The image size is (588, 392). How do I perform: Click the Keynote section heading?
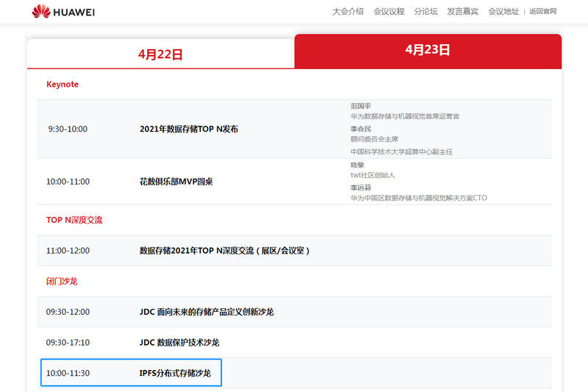point(62,85)
